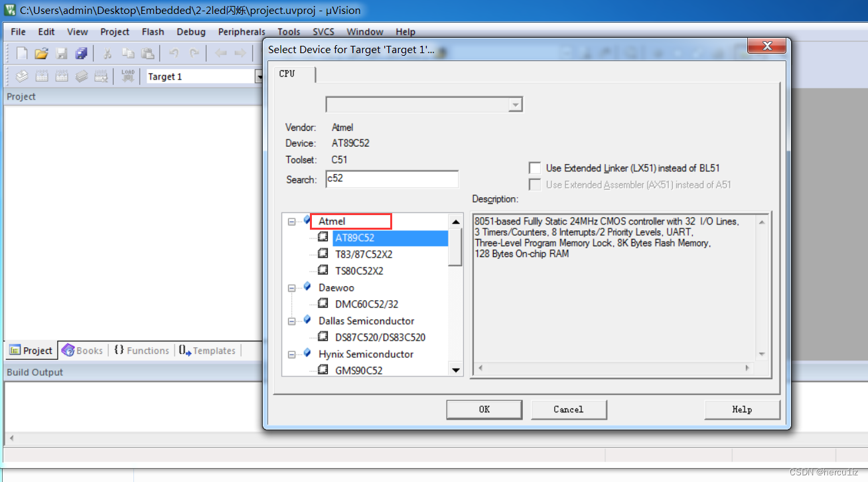This screenshot has height=482, width=868.
Task: Open the Peripherals menu
Action: pyautogui.click(x=242, y=31)
